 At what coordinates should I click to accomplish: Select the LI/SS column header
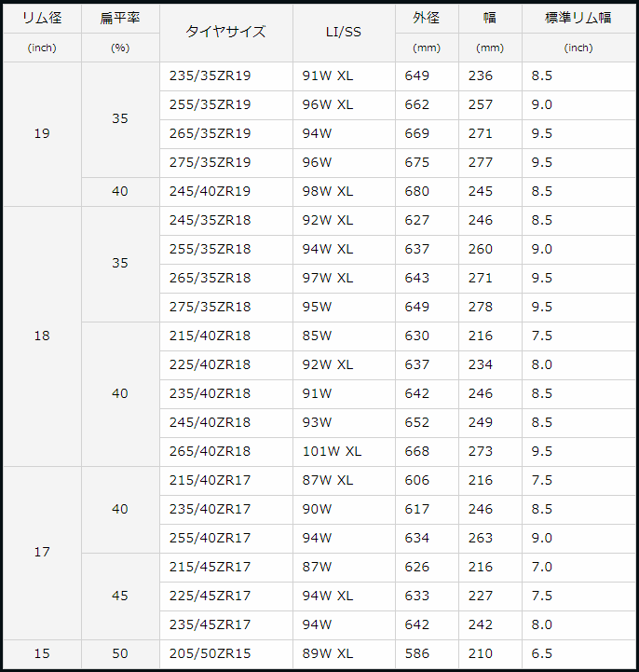(344, 32)
